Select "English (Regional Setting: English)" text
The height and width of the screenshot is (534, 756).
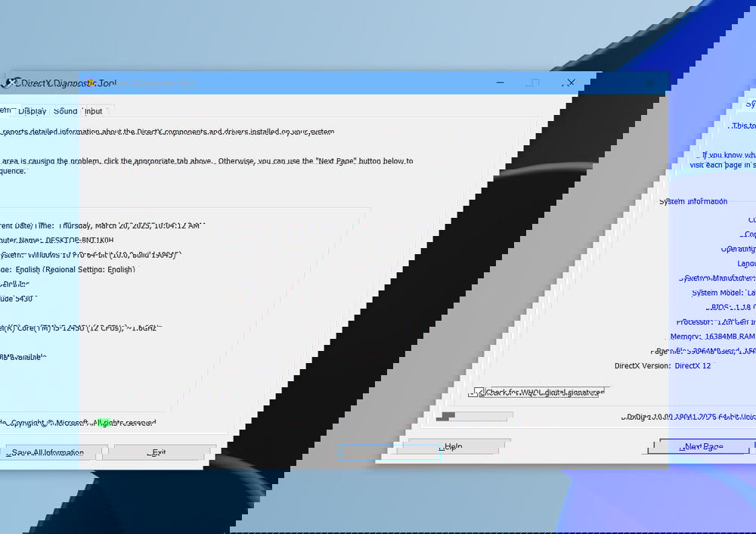click(75, 270)
